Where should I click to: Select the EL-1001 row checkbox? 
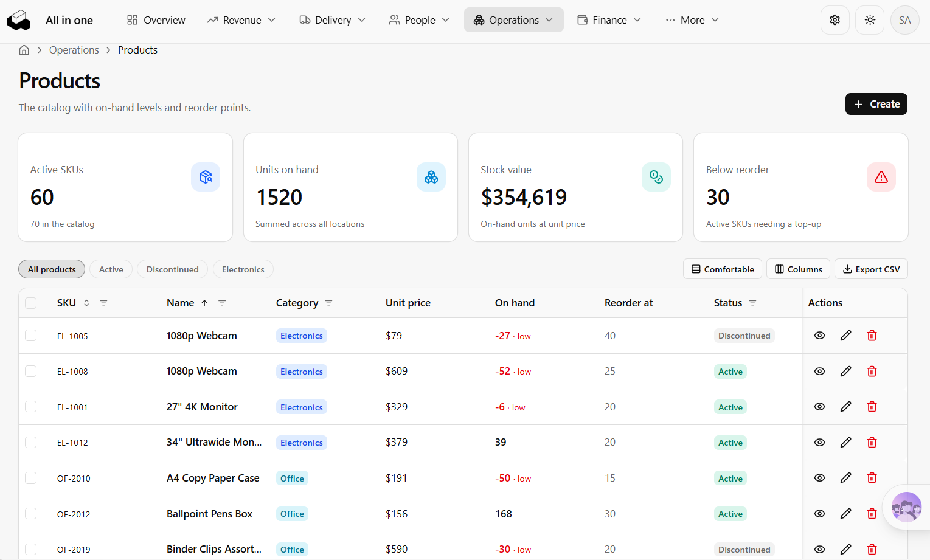click(x=31, y=407)
